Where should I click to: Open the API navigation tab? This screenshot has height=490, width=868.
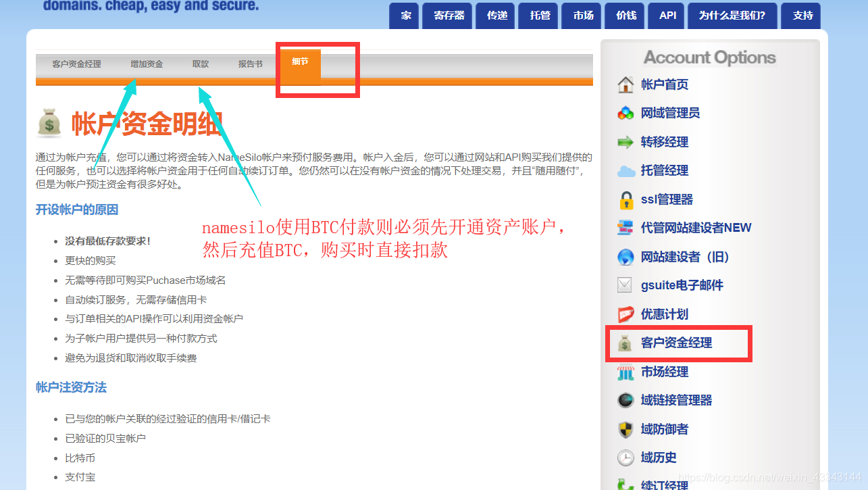pos(667,16)
